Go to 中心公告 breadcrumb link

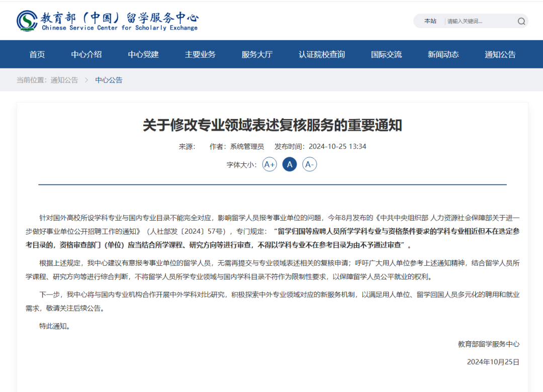[x=109, y=80]
